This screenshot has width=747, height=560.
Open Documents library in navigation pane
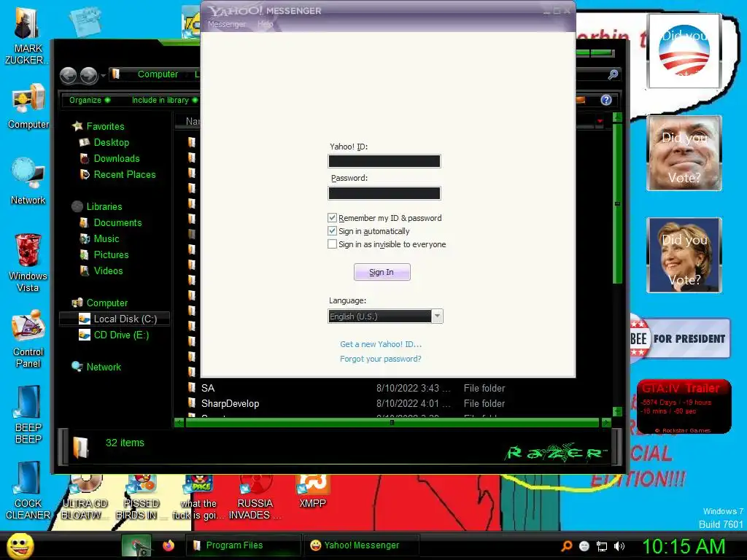(x=117, y=223)
